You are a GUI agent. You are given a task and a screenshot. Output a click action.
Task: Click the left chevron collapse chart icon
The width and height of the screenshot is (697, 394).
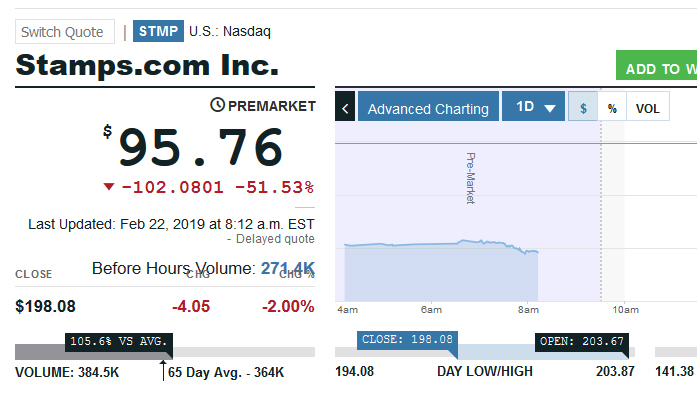345,106
